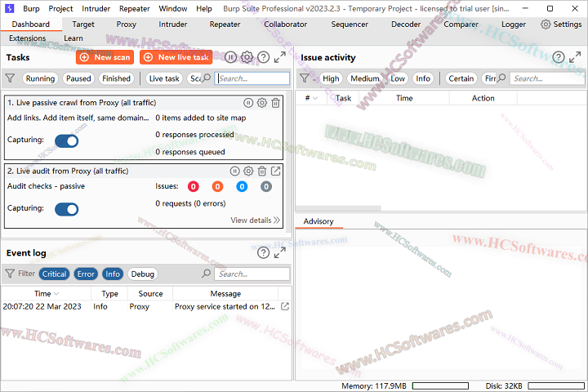
Task: Start a New scan
Action: pos(105,57)
